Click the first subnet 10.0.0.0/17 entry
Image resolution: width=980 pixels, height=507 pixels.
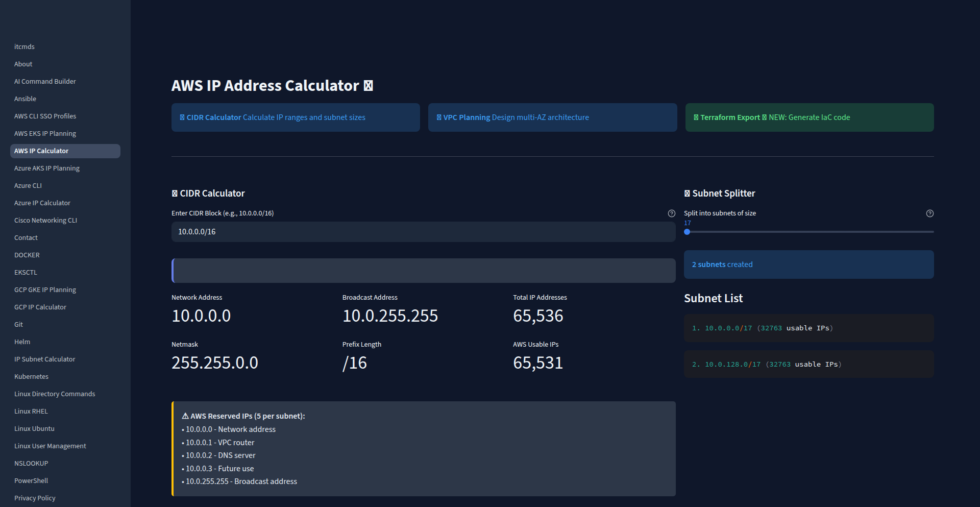(808, 328)
